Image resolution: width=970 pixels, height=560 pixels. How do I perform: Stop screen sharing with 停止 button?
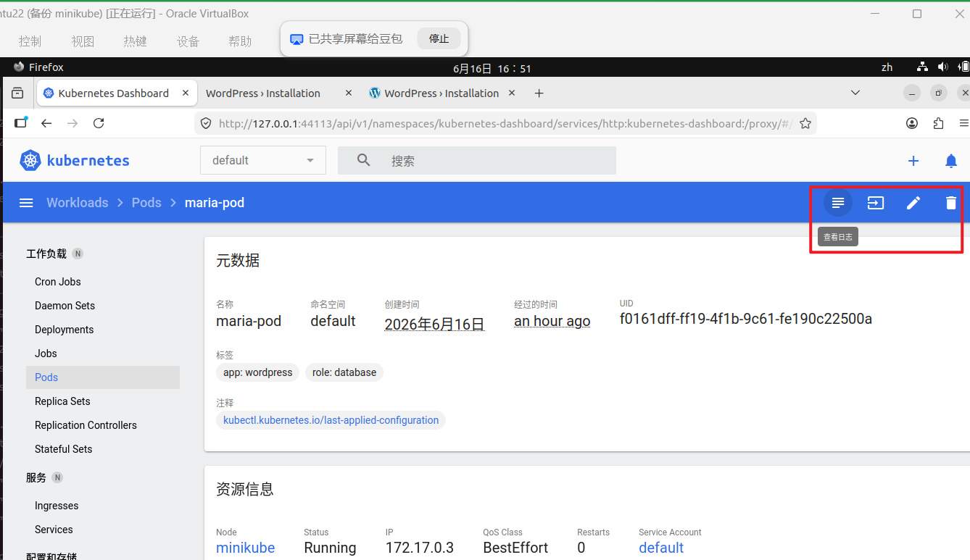439,38
